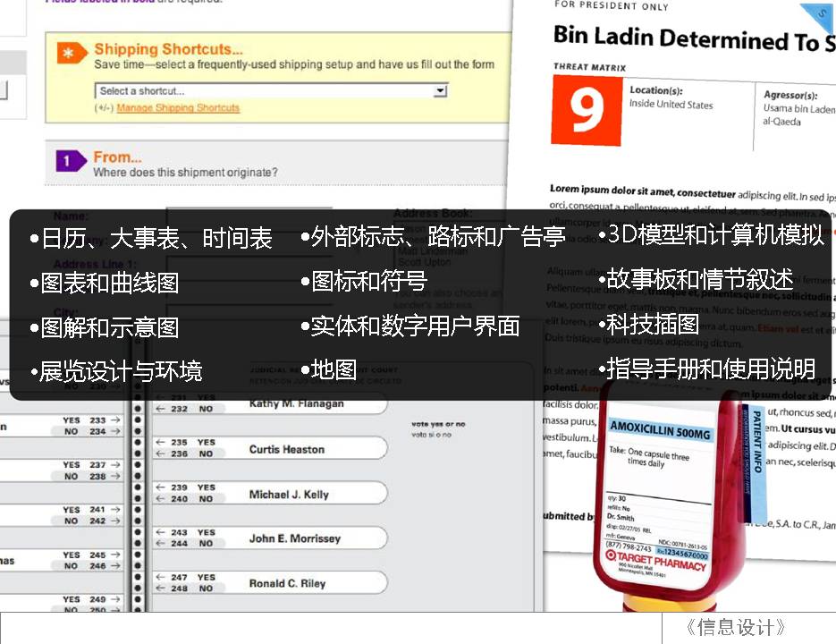Click the shortcut combo box arrow button
Image resolution: width=836 pixels, height=644 pixels.
coord(440,90)
